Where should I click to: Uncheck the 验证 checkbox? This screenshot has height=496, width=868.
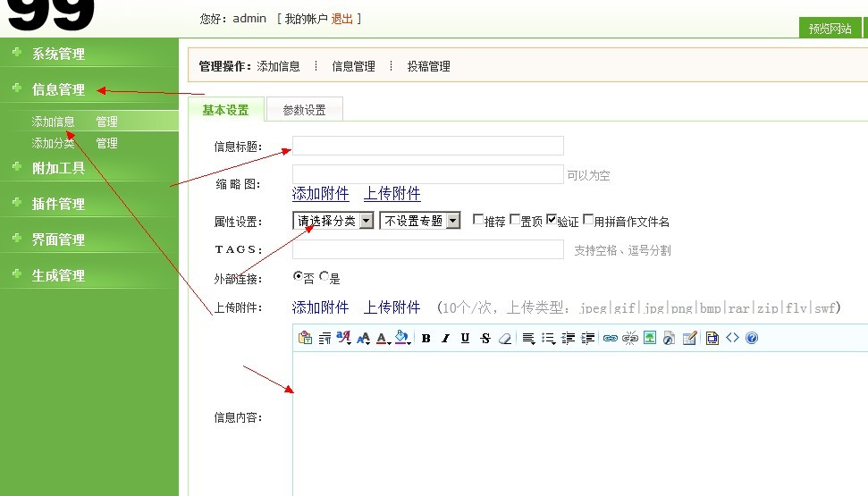click(x=552, y=220)
